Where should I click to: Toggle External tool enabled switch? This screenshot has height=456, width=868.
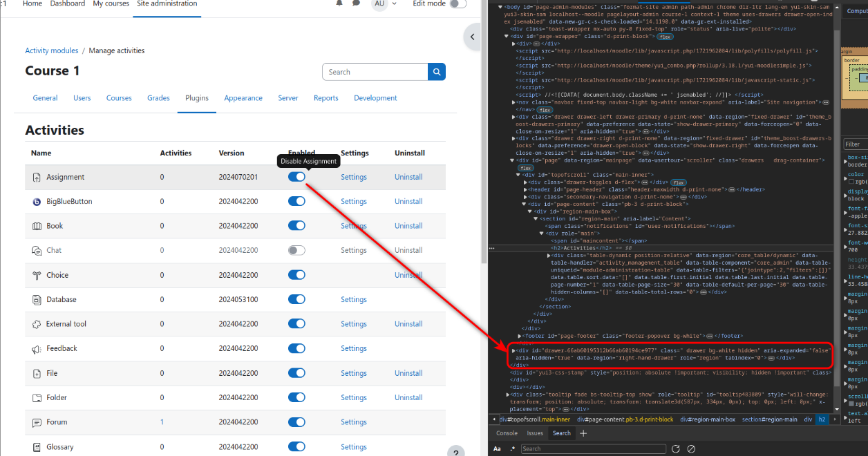[x=296, y=323]
